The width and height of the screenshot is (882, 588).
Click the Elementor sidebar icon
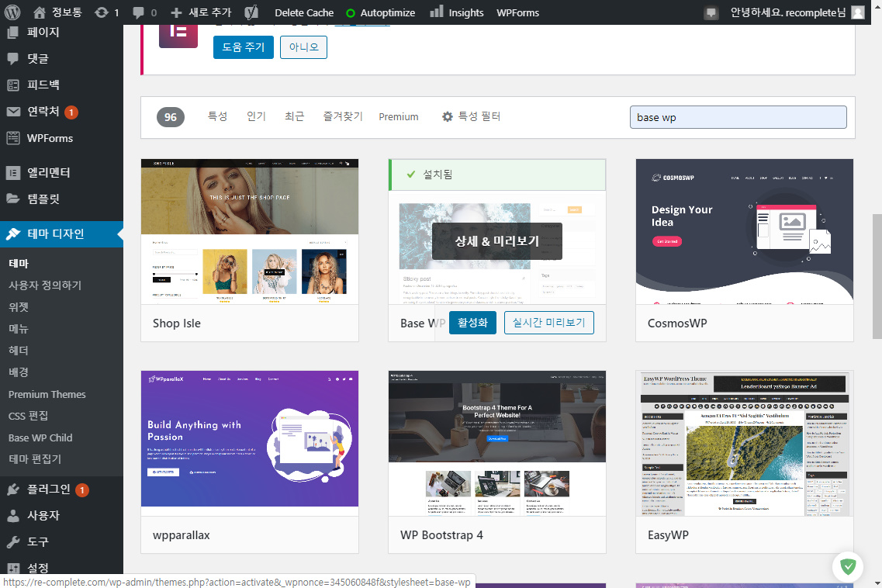coord(13,173)
